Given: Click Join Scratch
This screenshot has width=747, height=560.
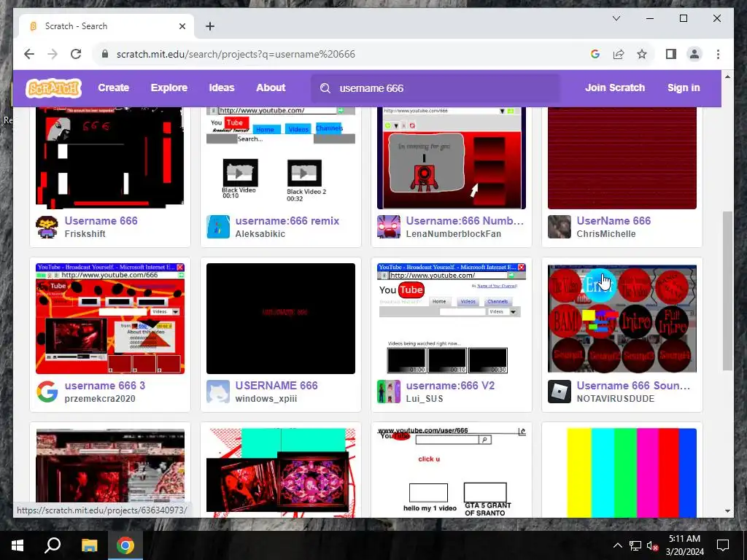Looking at the screenshot, I should click(614, 87).
